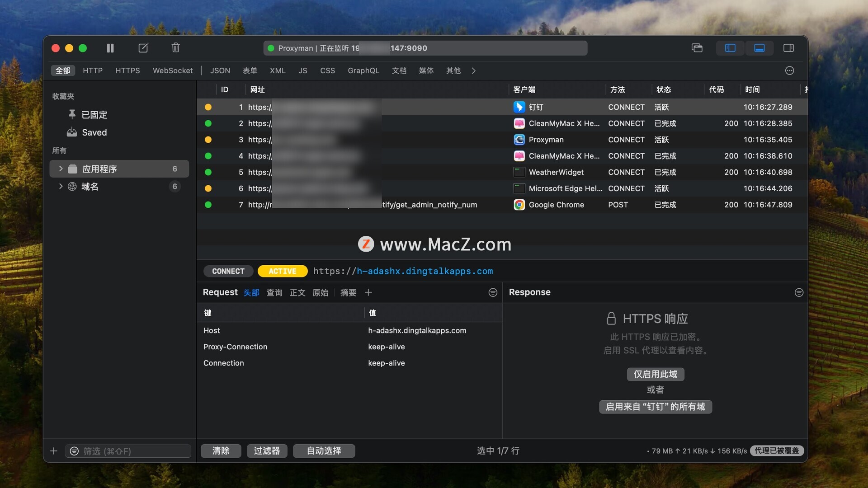Filter by HTTPS protocol

[x=127, y=70]
